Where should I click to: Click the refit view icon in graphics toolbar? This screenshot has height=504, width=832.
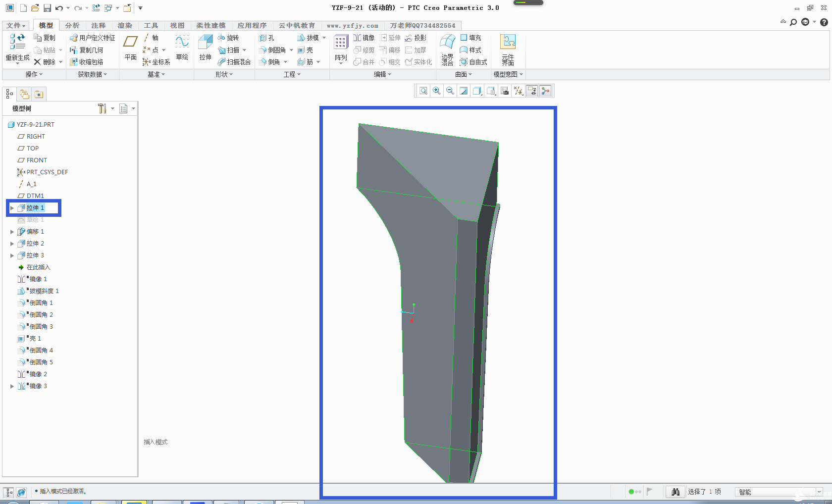tap(423, 91)
